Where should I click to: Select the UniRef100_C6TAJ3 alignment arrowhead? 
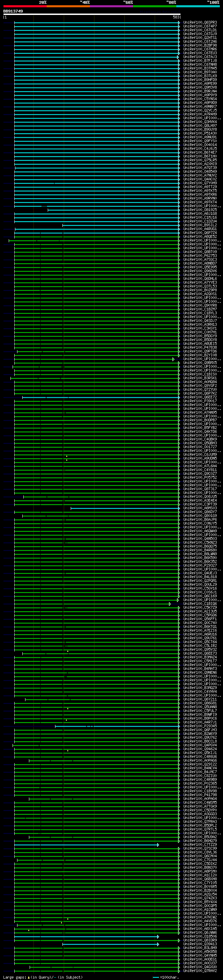(178, 57)
